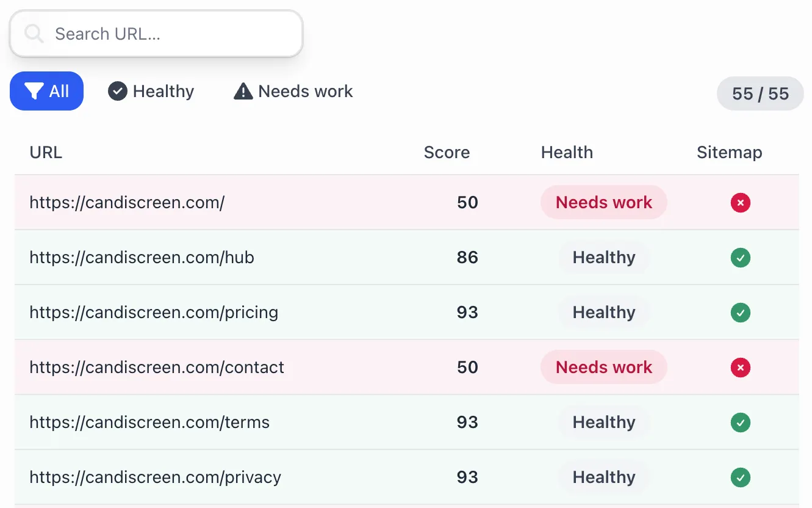Click the 55 / 55 count badge
This screenshot has height=508, width=812.
(x=760, y=93)
